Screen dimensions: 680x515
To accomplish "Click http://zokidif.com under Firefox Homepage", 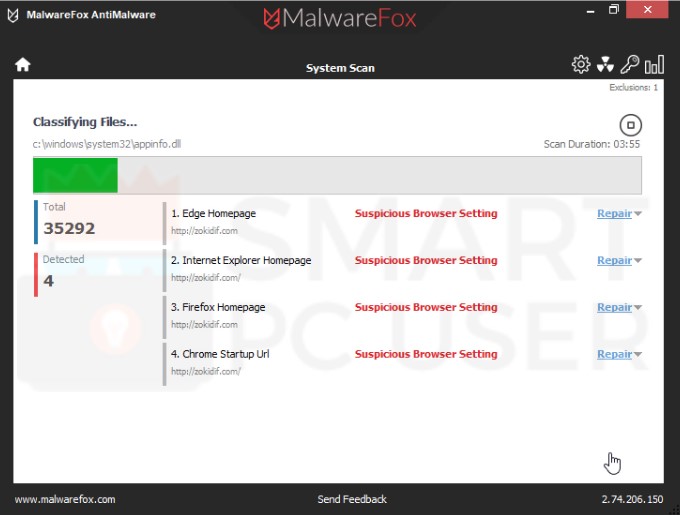I will click(x=204, y=324).
